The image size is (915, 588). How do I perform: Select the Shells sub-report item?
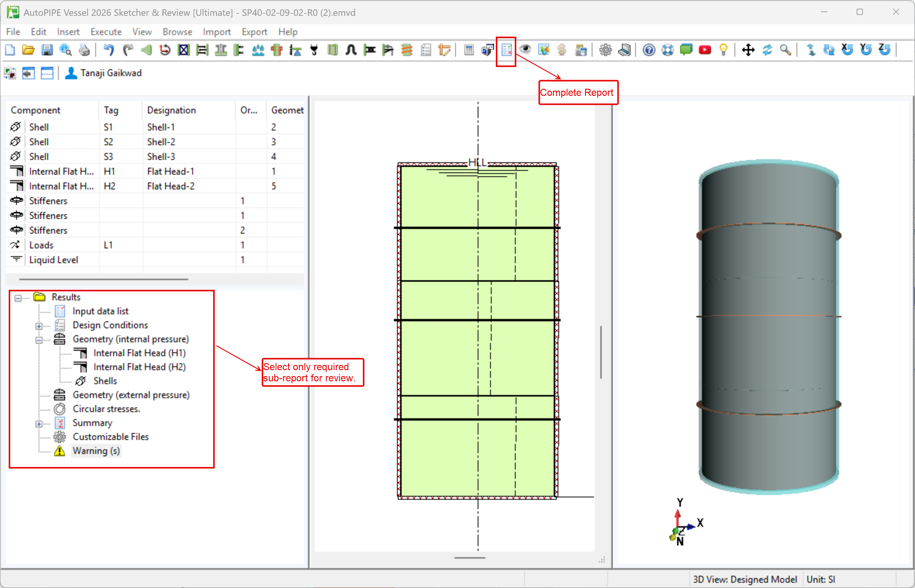coord(105,381)
